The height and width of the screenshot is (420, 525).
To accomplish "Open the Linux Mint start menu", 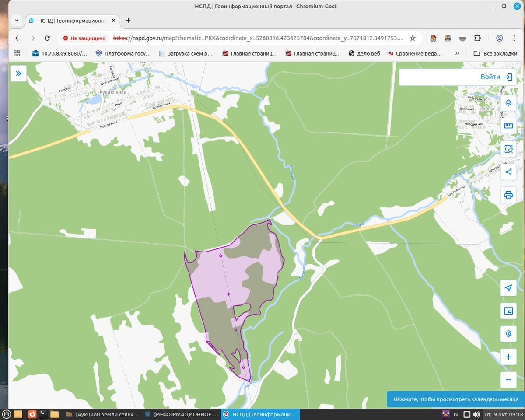I will click(x=6, y=414).
